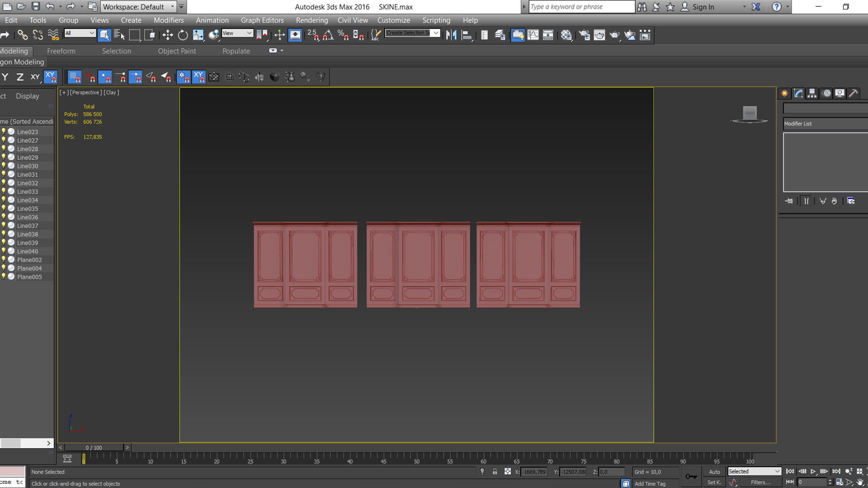Toggle the Spinner Snap button
Image resolution: width=868 pixels, height=488 pixels.
coord(359,35)
